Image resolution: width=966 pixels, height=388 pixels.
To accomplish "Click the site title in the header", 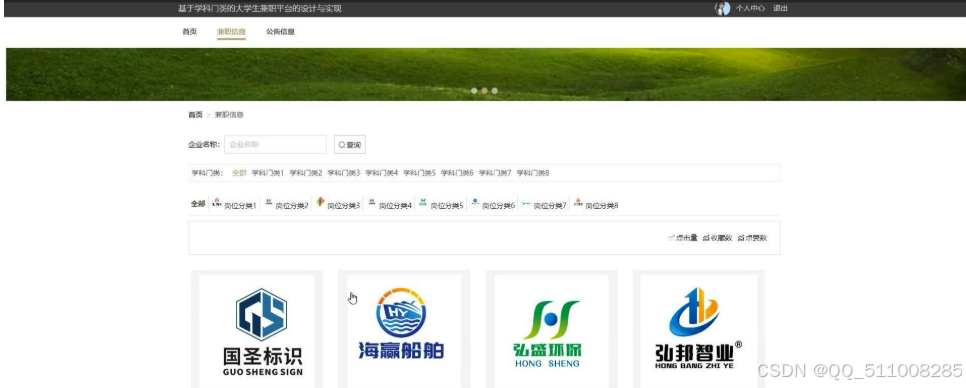I will [x=259, y=8].
